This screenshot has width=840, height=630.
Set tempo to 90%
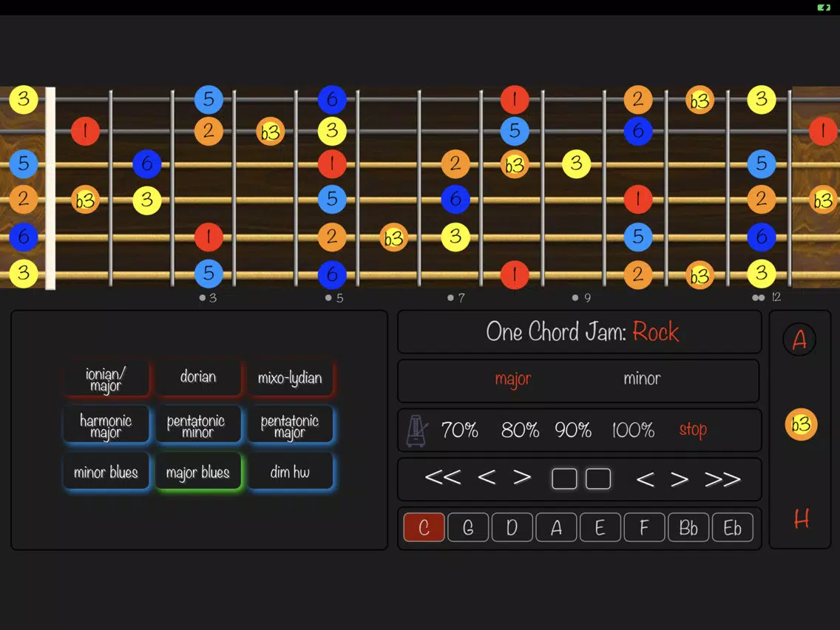point(572,430)
